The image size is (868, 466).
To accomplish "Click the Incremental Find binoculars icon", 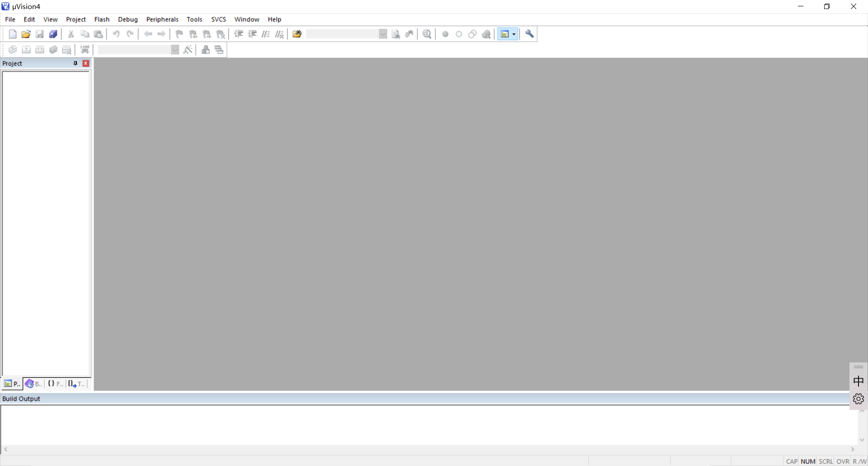I will (x=409, y=34).
